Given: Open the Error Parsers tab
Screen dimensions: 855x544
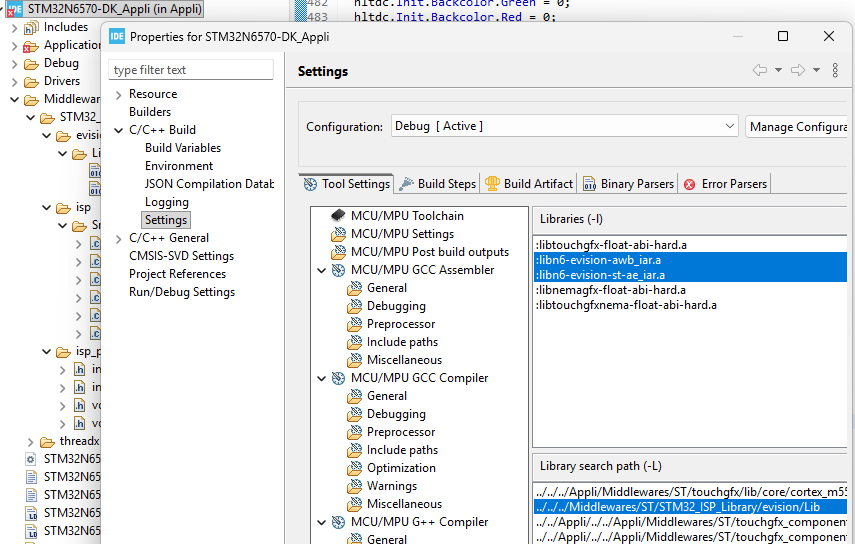Looking at the screenshot, I should pyautogui.click(x=725, y=184).
